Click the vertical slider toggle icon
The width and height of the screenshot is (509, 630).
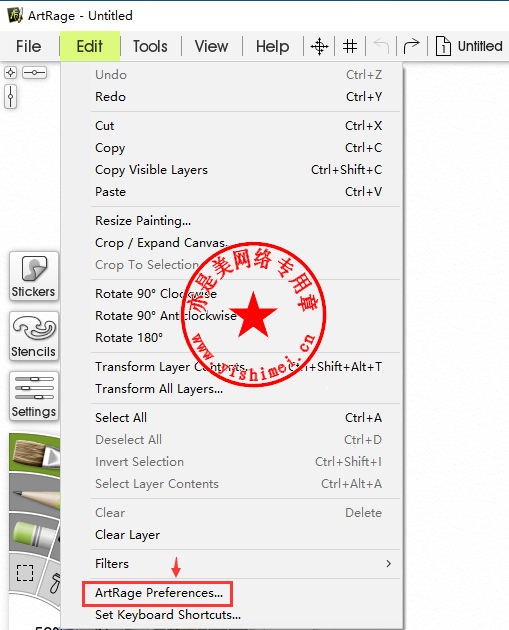10,96
